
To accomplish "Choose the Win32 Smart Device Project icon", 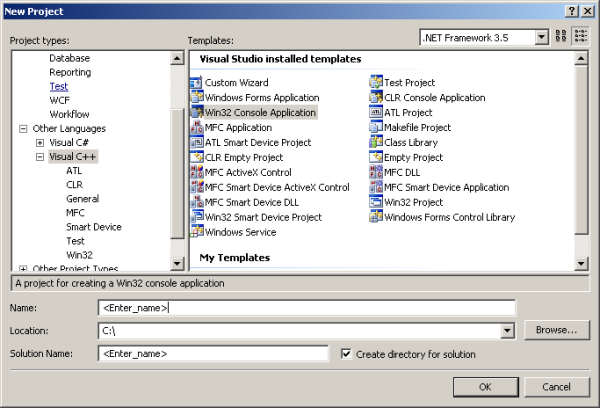I will click(196, 217).
